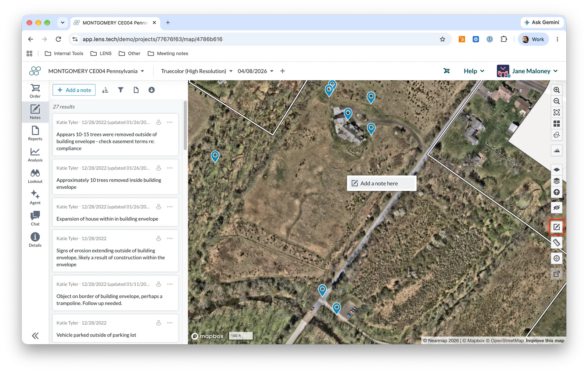Zoom out on the map

coord(557,101)
